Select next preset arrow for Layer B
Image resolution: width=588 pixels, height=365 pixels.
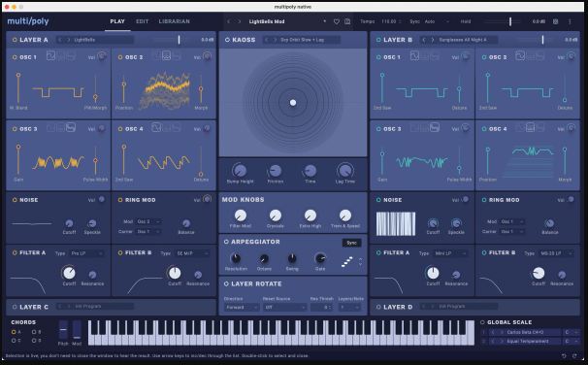point(432,40)
